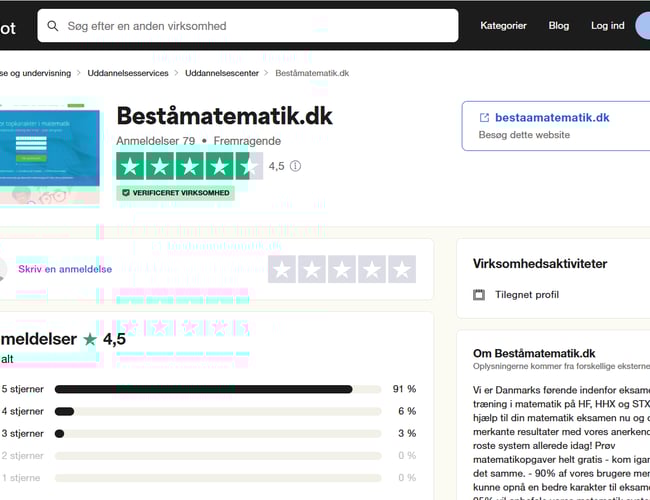
Task: Go to Uddannelsescenter breadcrumb
Action: click(222, 73)
